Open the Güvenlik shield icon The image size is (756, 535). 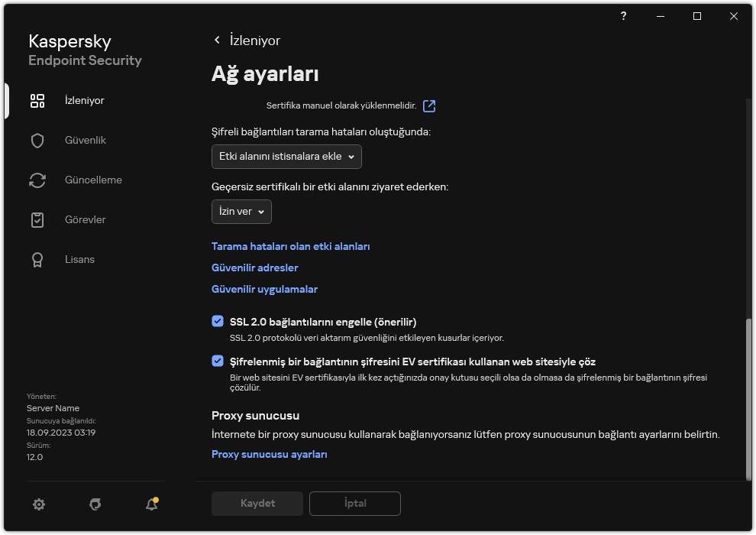37,141
